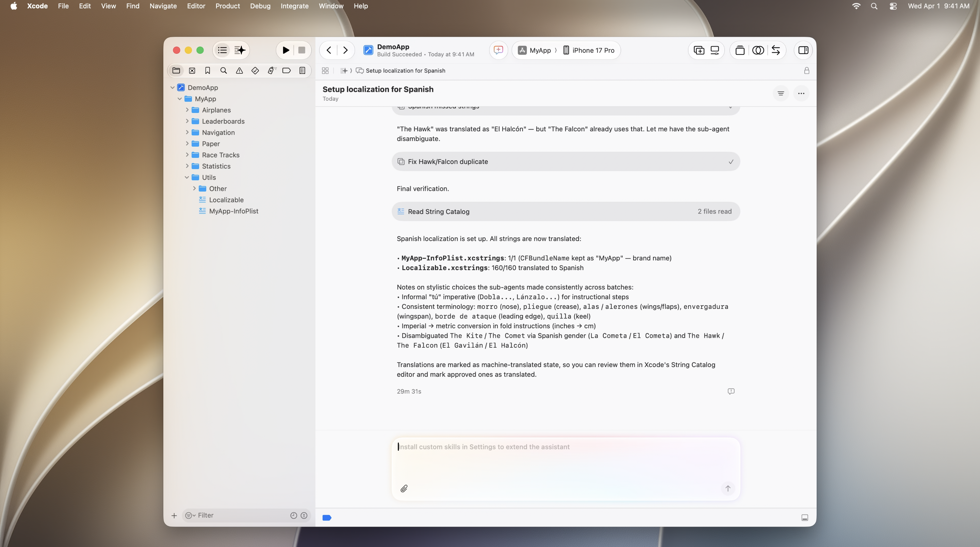
Task: Open the Find menu
Action: click(132, 6)
